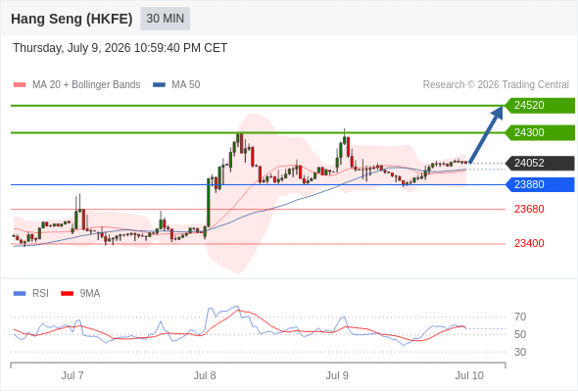This screenshot has width=578, height=392.
Task: Click the red 23680 support level
Action: [529, 209]
